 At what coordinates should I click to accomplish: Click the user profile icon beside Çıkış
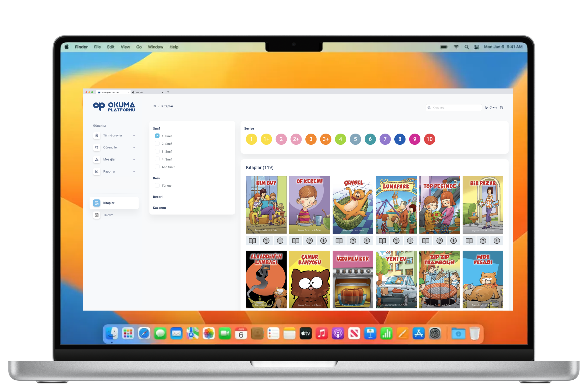point(502,107)
